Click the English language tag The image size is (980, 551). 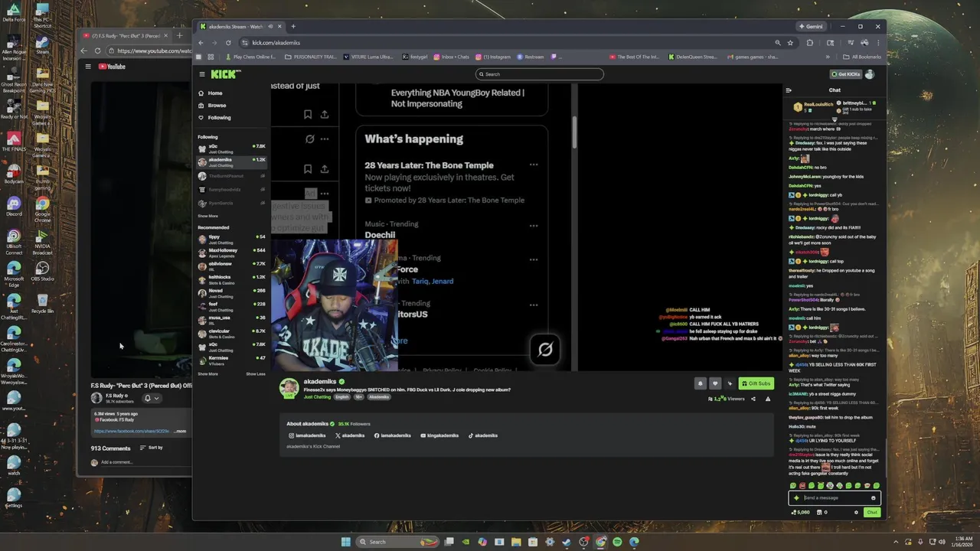pyautogui.click(x=341, y=397)
